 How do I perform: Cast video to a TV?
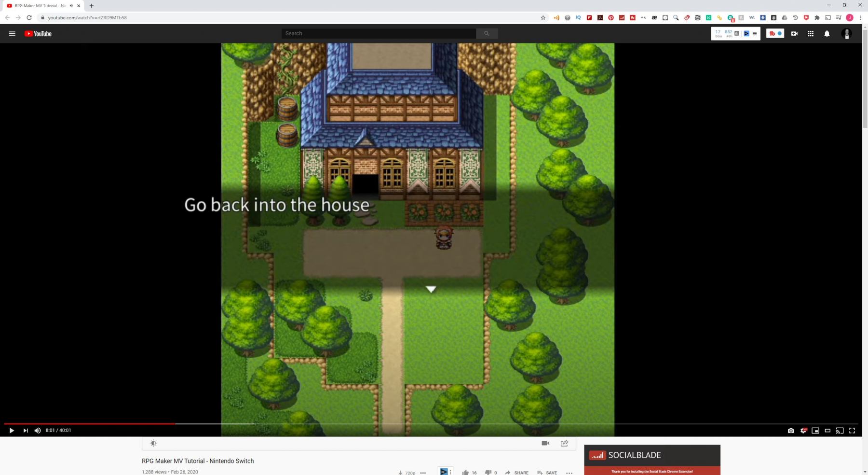pos(840,431)
